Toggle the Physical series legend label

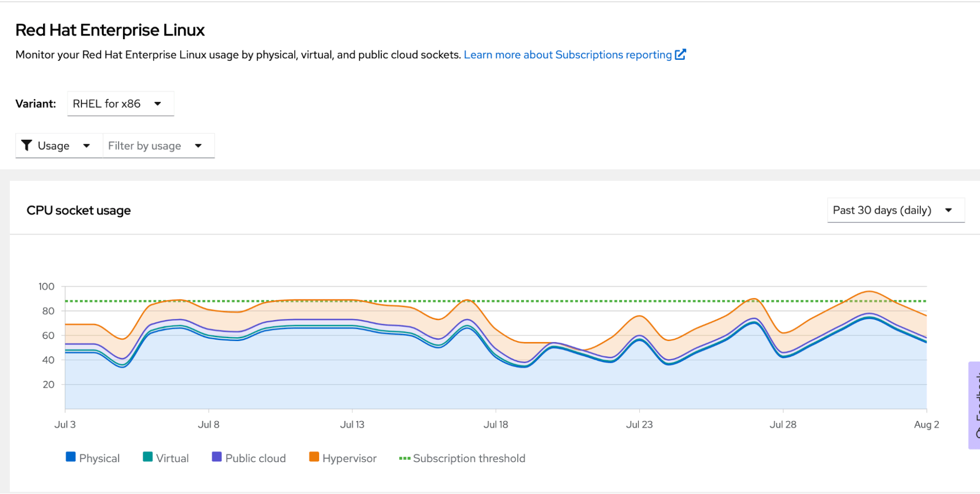[100, 458]
